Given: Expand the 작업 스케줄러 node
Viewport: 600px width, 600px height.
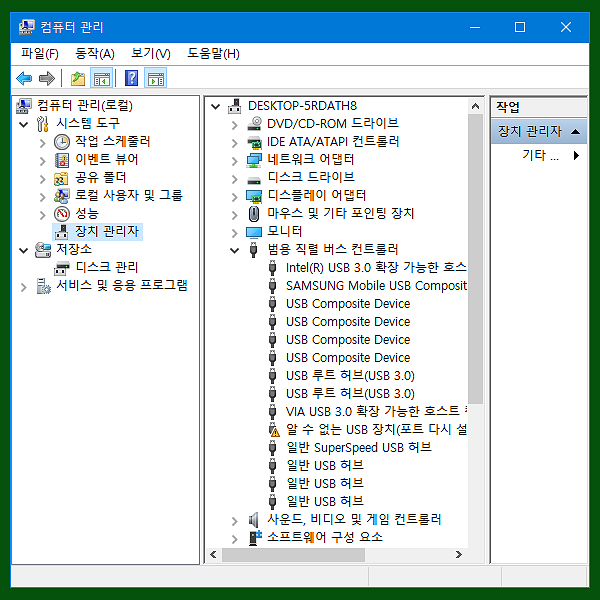Looking at the screenshot, I should click(x=43, y=143).
